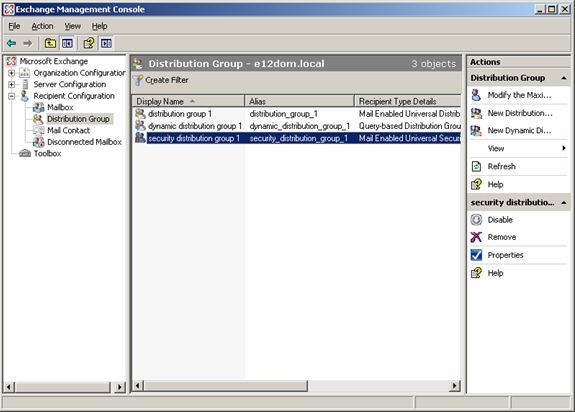Image resolution: width=575 pixels, height=412 pixels.
Task: Open the View submenu arrow
Action: click(564, 148)
